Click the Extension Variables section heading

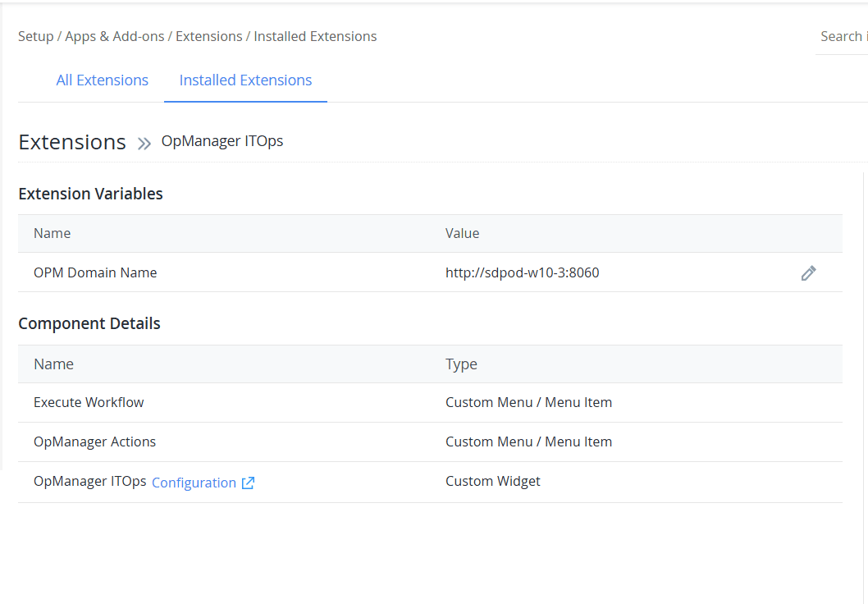90,194
